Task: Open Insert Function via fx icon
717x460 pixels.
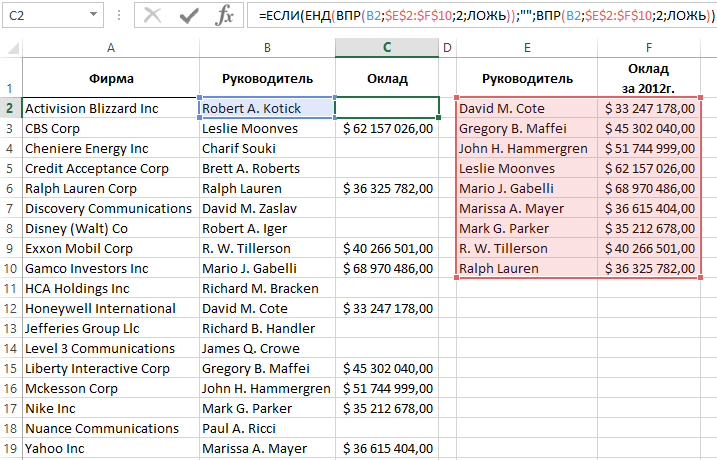Action: click(x=225, y=15)
